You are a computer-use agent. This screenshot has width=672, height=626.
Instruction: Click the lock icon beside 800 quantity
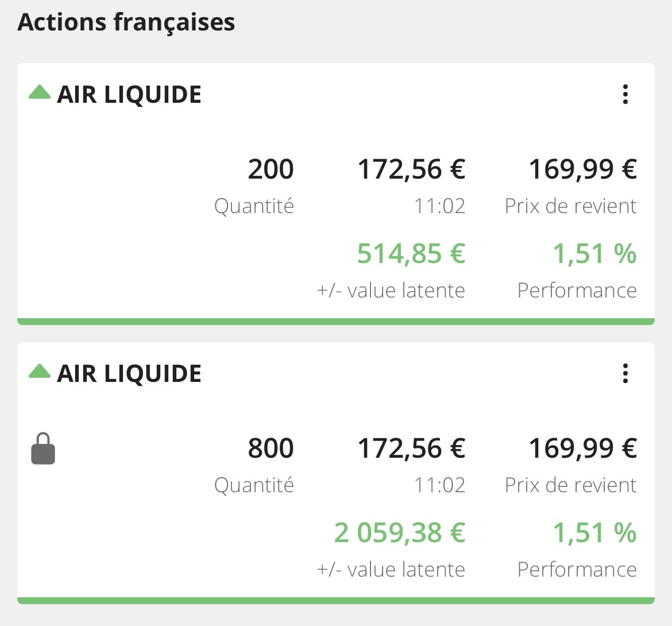coord(43,449)
